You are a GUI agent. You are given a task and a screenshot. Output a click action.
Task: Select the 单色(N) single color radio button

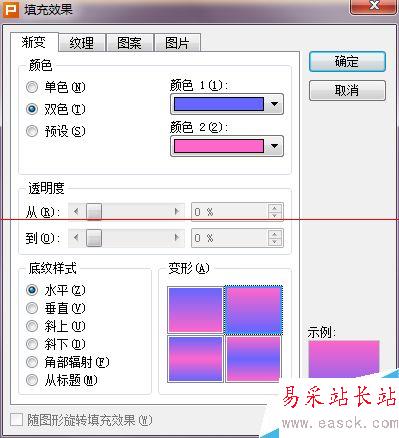(32, 88)
